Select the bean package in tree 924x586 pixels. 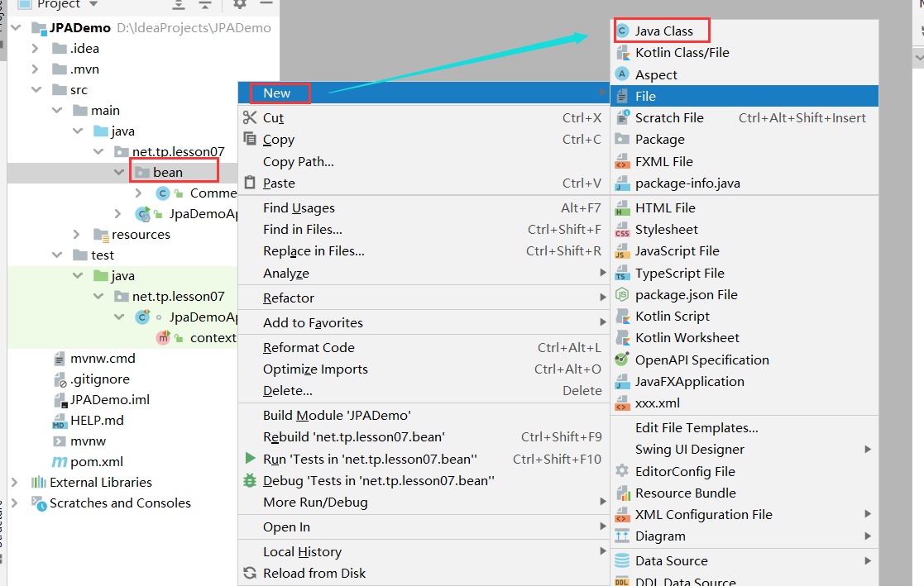[167, 173]
